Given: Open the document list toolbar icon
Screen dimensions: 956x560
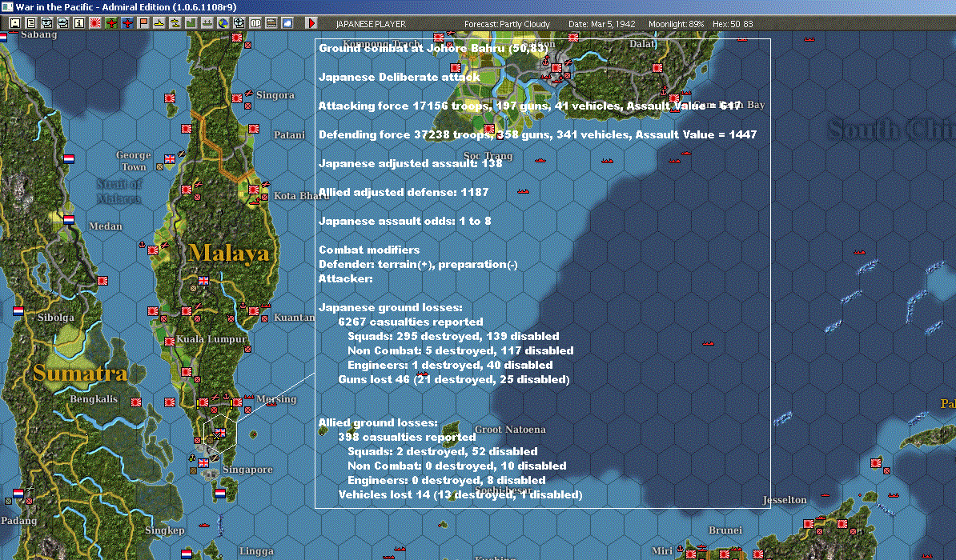Looking at the screenshot, I should click(x=30, y=23).
